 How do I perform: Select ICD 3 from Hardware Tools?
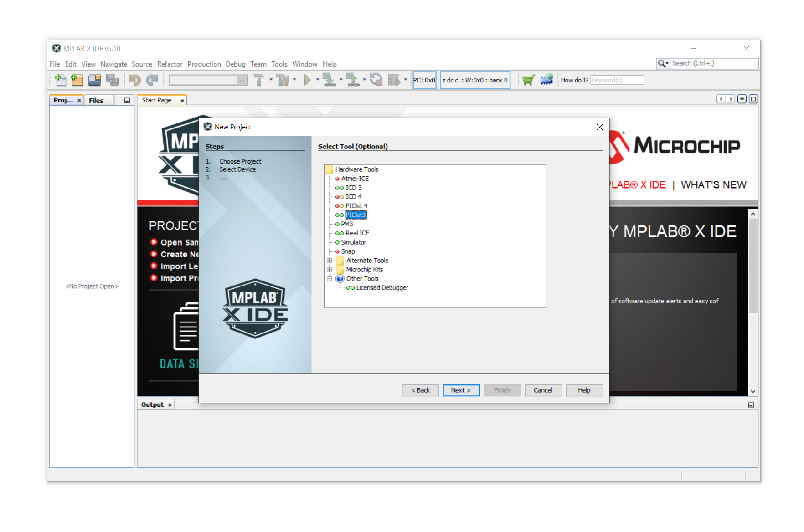point(353,188)
